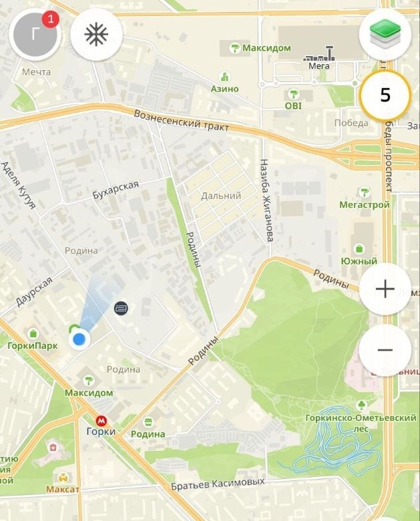Tap the blue current location marker
Screen dimensions: 420x521
(x=79, y=339)
